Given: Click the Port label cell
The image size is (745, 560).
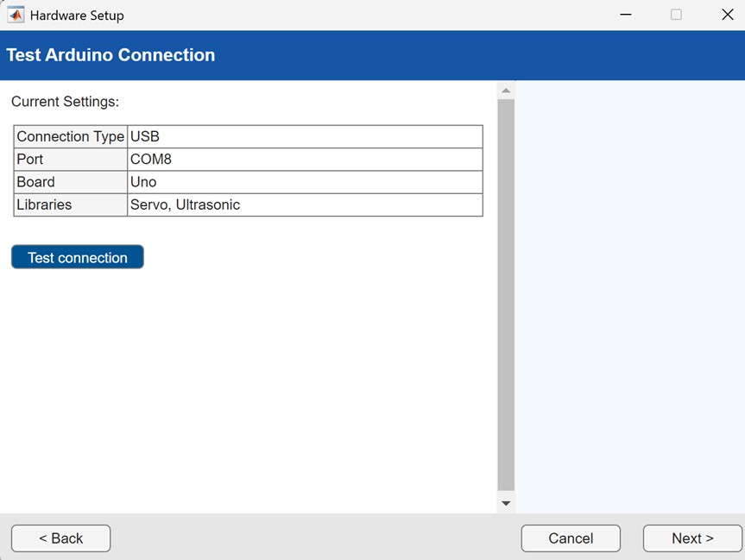Looking at the screenshot, I should (71, 160).
